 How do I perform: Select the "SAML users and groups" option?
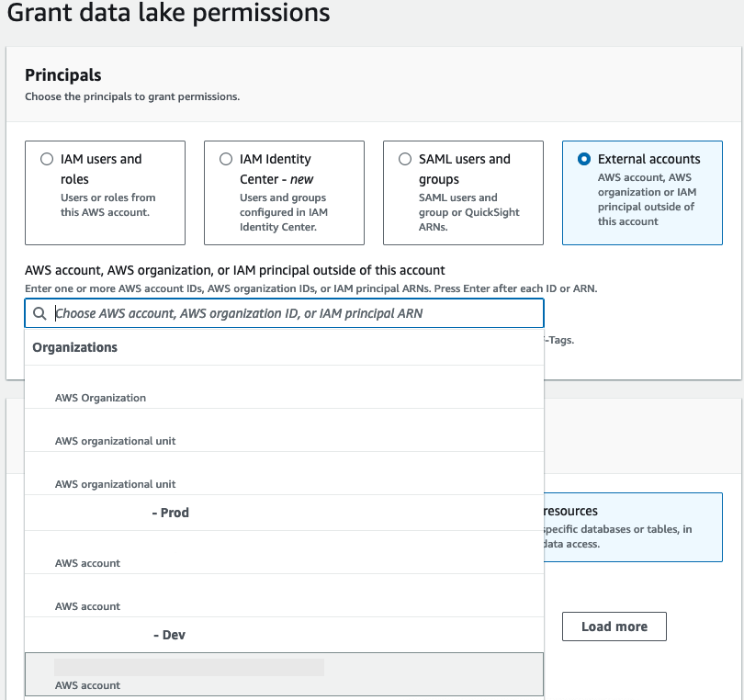(405, 158)
